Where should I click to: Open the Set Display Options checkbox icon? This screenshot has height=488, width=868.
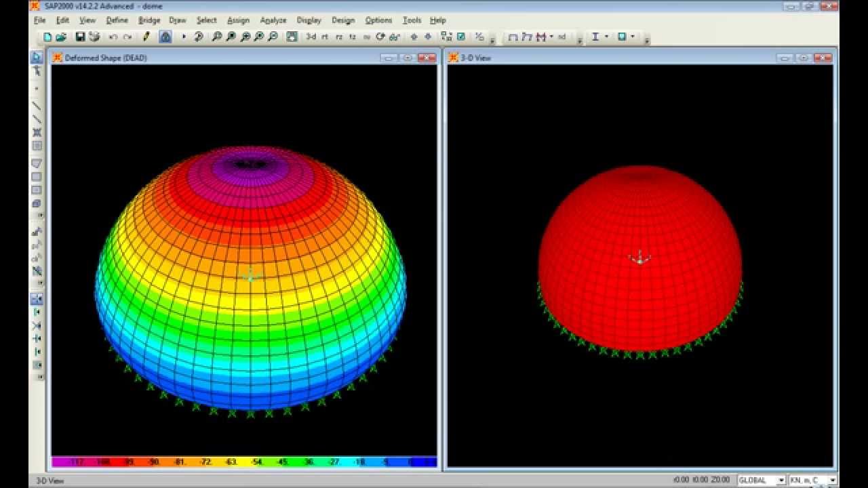tap(461, 37)
